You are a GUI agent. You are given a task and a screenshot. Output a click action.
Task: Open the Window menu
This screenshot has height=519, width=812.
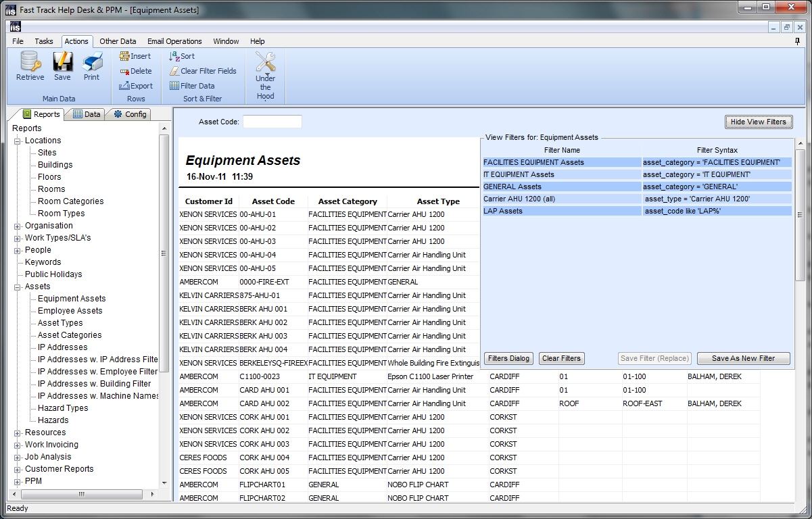226,41
